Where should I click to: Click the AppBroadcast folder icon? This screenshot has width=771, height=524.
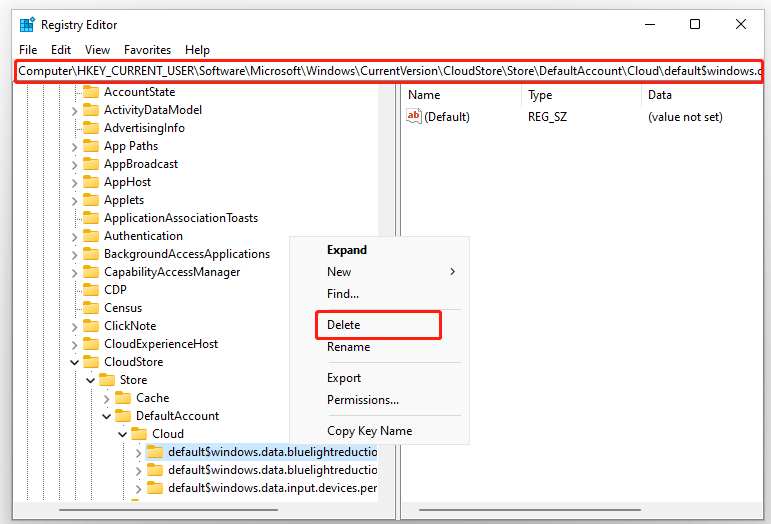[x=91, y=164]
